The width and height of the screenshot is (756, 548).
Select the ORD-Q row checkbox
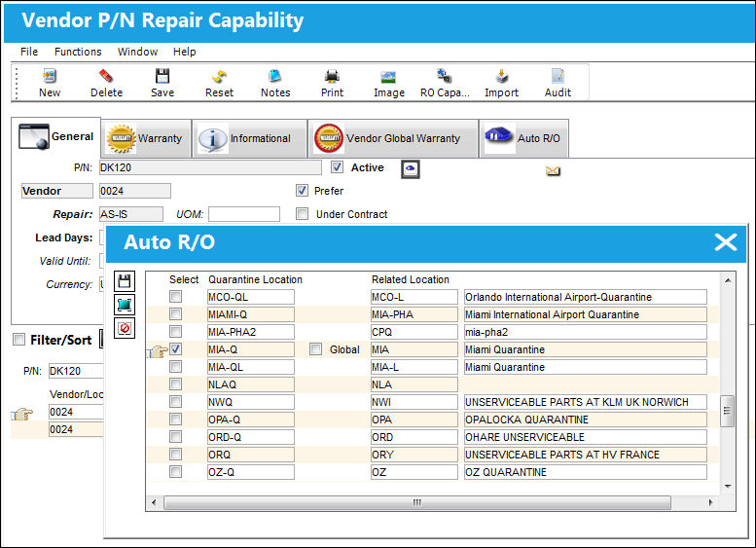(175, 437)
